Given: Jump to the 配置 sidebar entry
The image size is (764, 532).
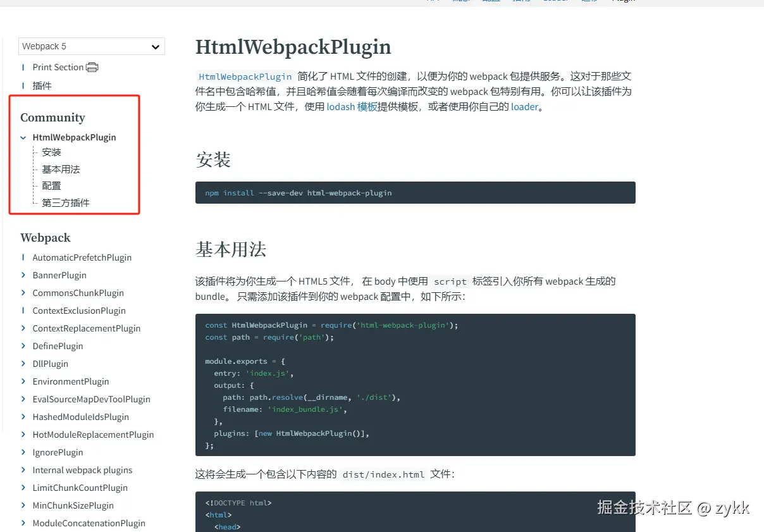Looking at the screenshot, I should (x=52, y=186).
